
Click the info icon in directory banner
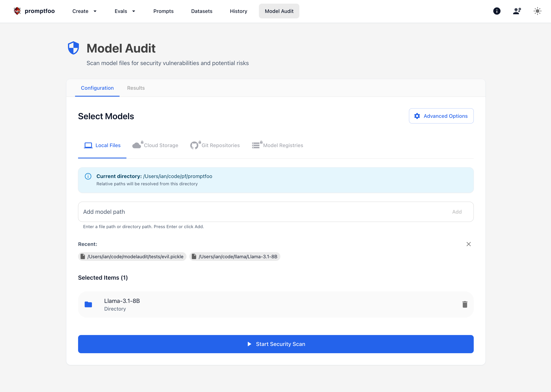(88, 176)
